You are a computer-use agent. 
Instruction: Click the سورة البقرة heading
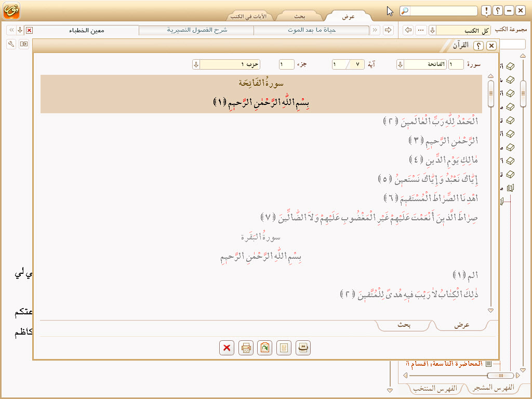coord(261,236)
